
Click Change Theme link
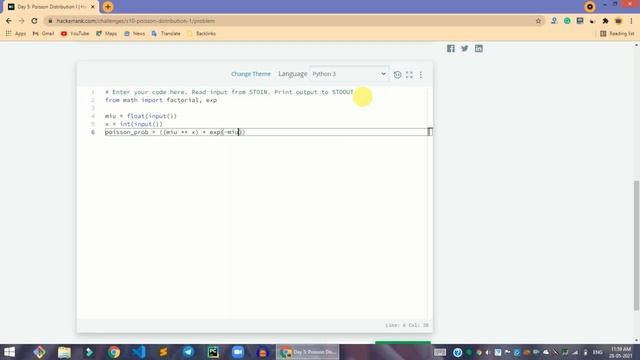pyautogui.click(x=251, y=74)
